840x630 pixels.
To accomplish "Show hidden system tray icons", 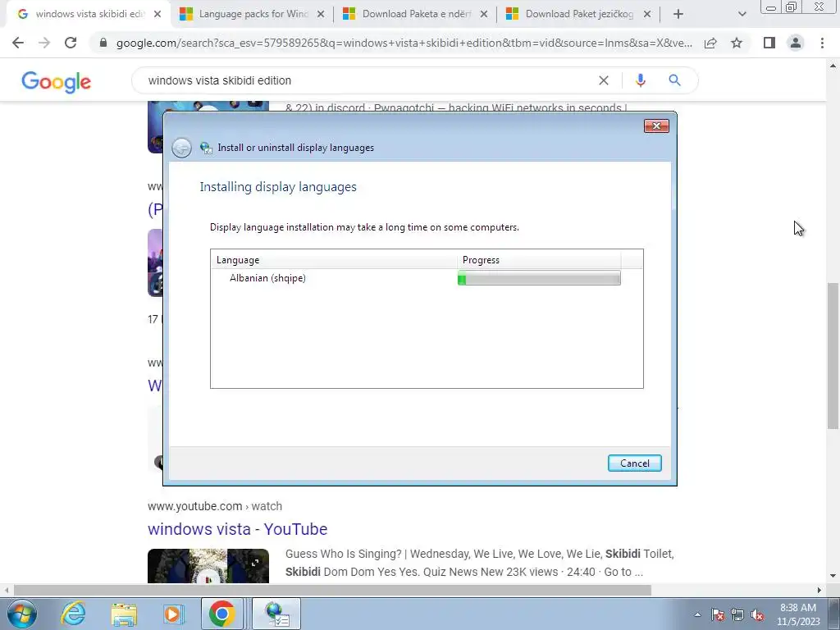I will 697,614.
